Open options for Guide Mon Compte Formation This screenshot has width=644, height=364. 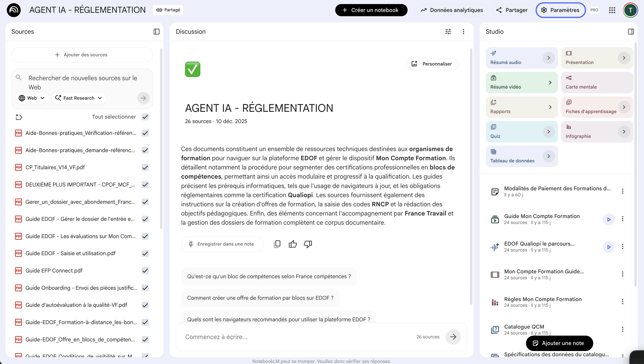622,219
